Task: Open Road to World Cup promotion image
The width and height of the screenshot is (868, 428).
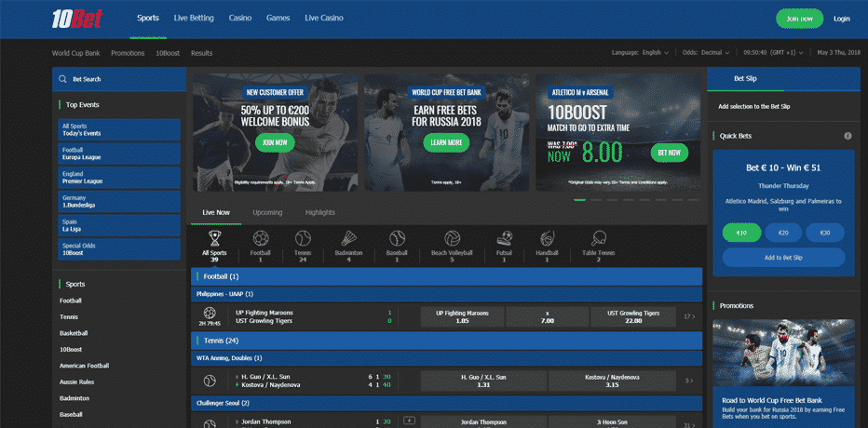Action: (x=783, y=354)
